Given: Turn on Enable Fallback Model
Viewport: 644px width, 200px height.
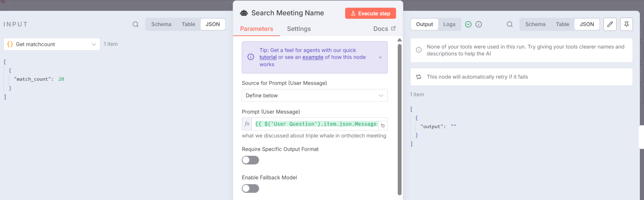Looking at the screenshot, I should [x=250, y=189].
